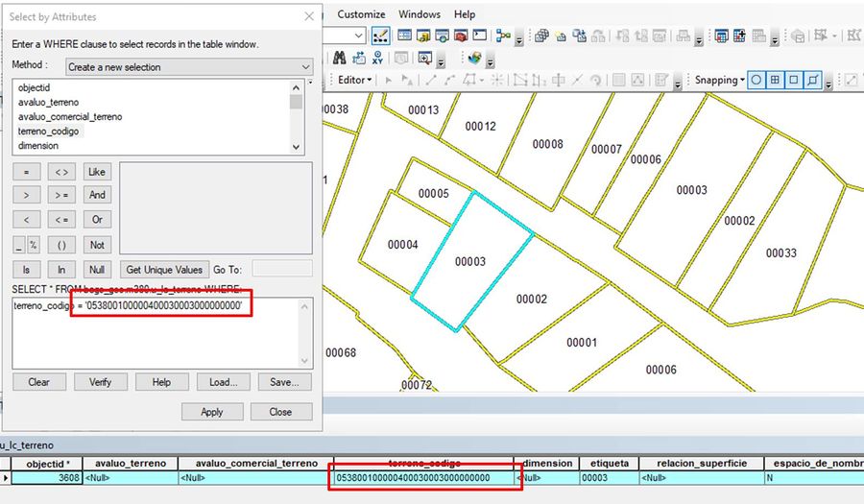864x504 pixels.
Task: Open the Editor dropdown menu
Action: tap(354, 80)
